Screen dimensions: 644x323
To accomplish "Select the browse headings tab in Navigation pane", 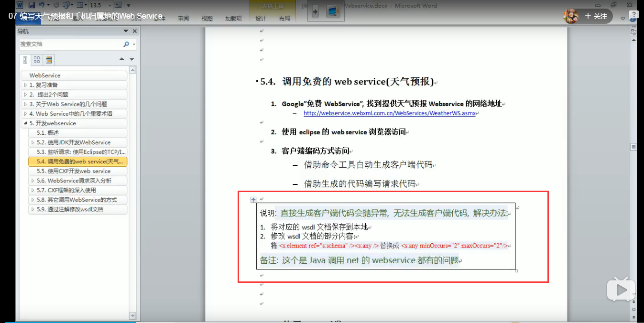I will pyautogui.click(x=25, y=60).
